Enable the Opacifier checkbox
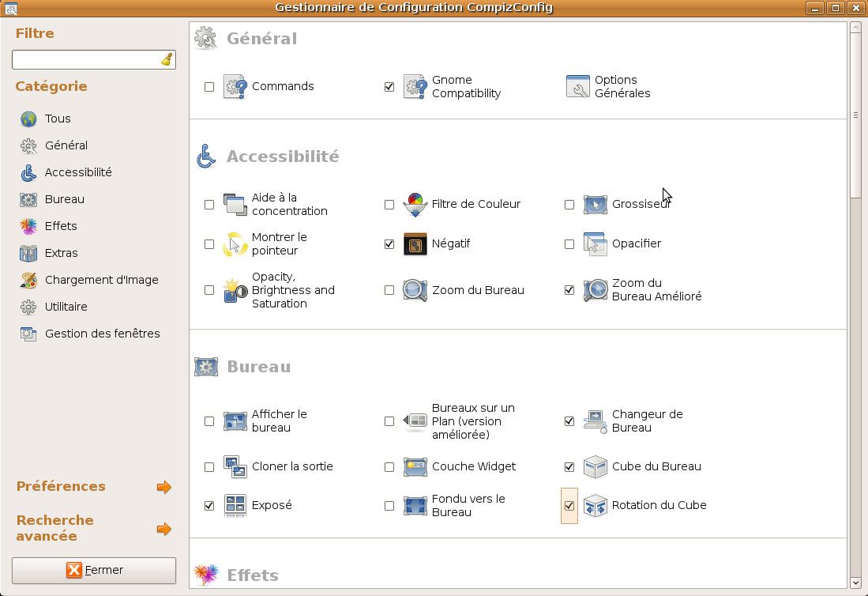This screenshot has height=596, width=868. [x=569, y=244]
